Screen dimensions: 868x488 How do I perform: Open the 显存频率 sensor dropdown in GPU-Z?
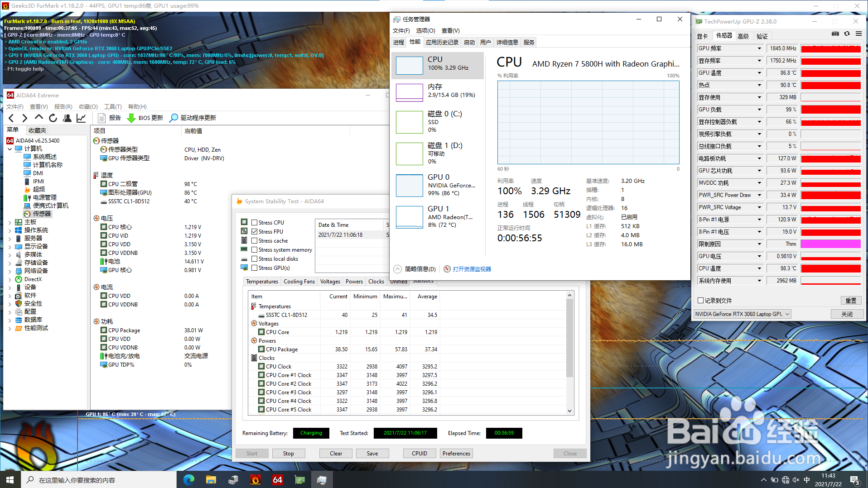(x=759, y=61)
